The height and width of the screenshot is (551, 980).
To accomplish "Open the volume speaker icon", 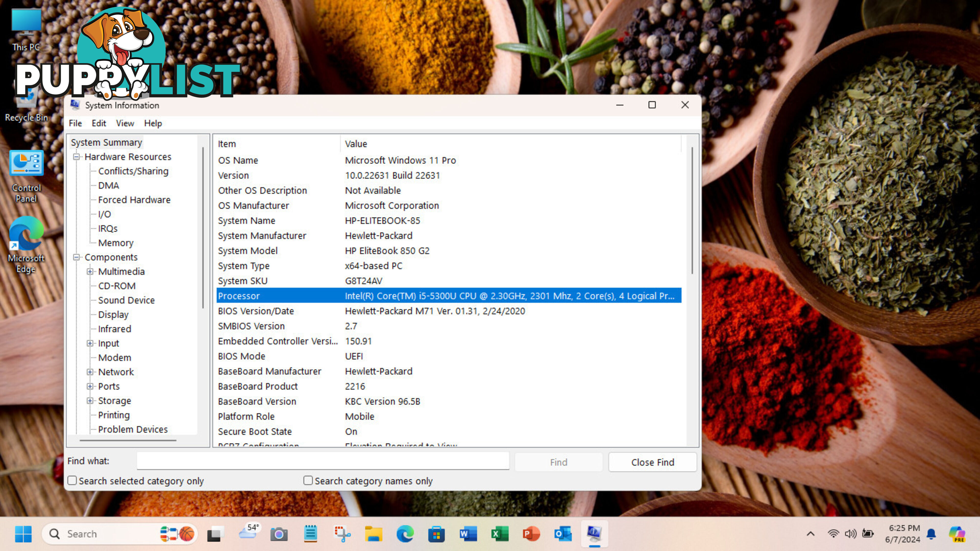I will tap(850, 534).
